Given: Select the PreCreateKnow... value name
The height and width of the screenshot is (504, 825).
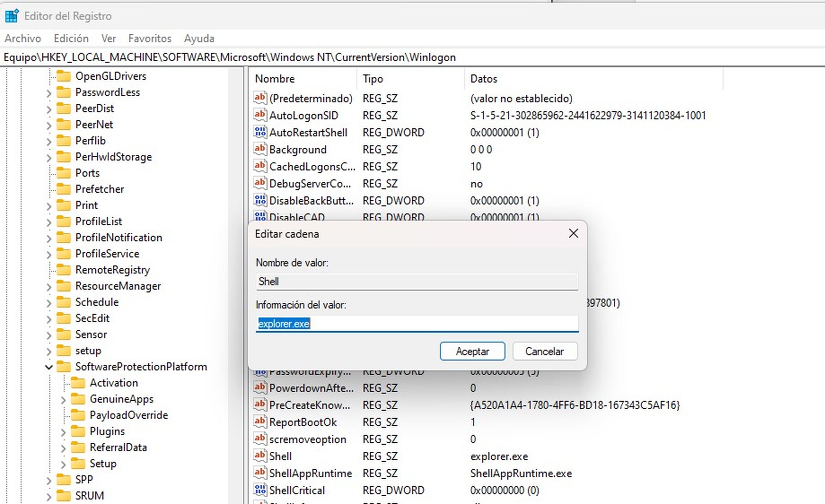Looking at the screenshot, I should (x=309, y=405).
